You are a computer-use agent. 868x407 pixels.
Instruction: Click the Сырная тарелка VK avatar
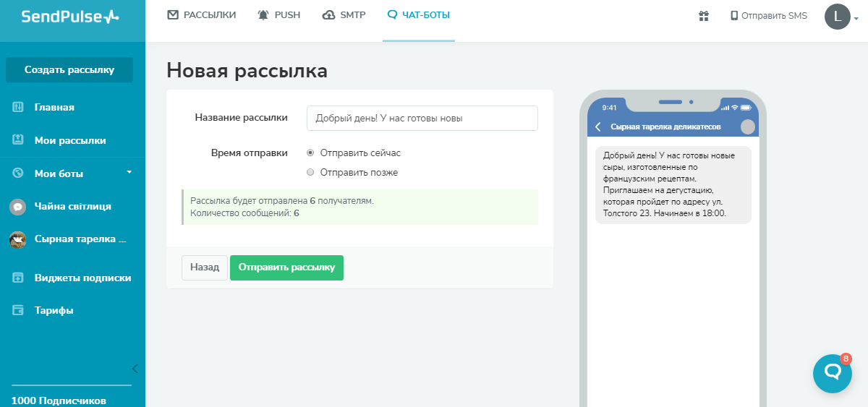point(18,240)
